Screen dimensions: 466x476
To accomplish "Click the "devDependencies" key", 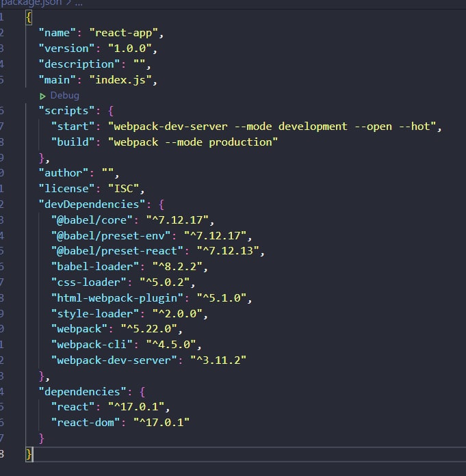I will tap(92, 204).
